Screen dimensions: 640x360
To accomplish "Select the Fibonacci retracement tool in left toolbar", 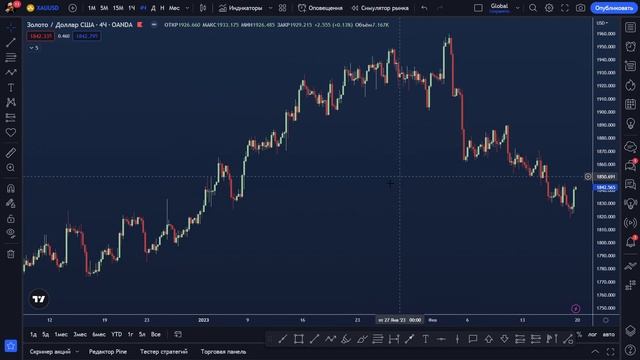I will 11,57.
